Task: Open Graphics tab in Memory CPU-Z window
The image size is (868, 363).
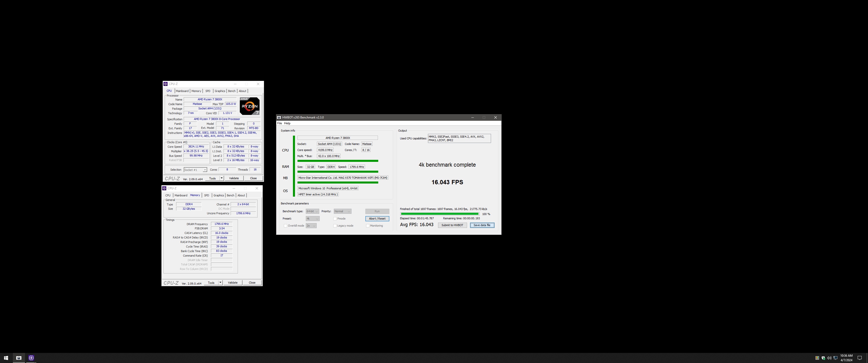Action: pos(218,195)
